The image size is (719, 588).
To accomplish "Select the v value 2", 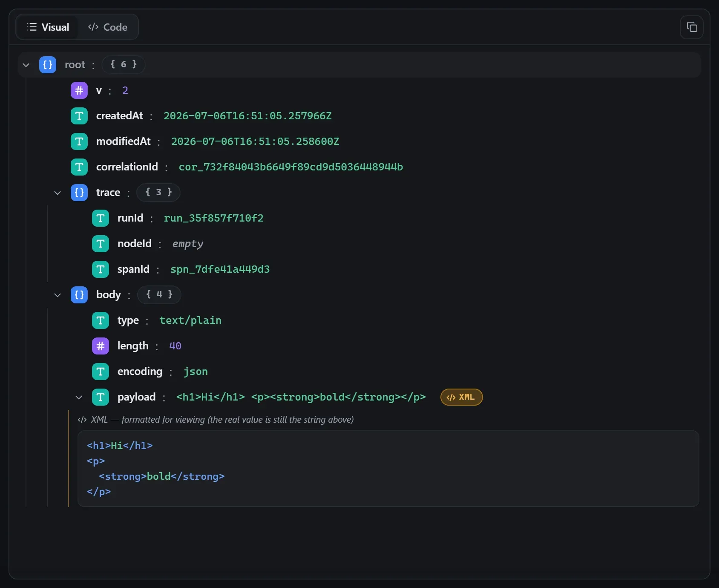I will click(x=125, y=90).
